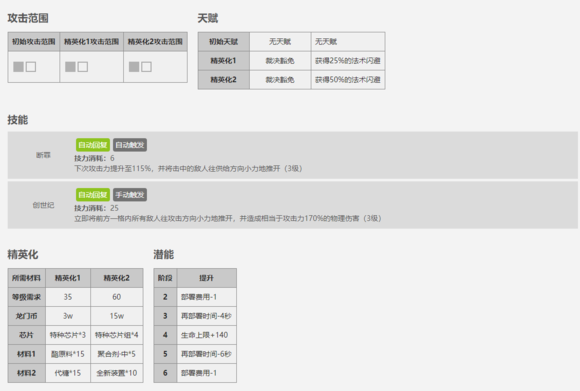Click the second skill's green 自动回复 tag
The height and width of the screenshot is (391, 580).
[93, 195]
